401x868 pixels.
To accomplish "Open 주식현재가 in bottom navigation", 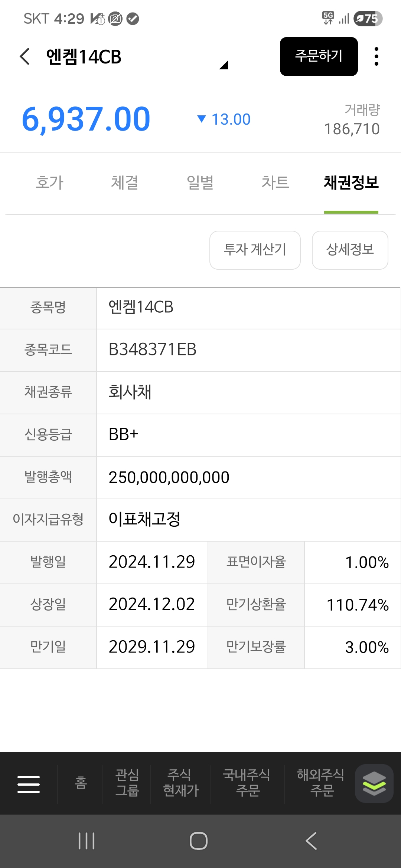I will pyautogui.click(x=181, y=783).
